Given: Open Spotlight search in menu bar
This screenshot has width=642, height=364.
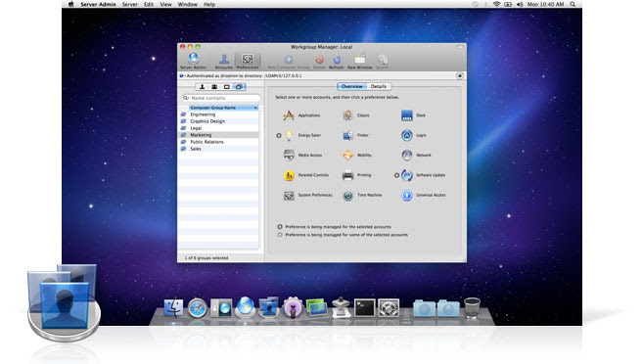Looking at the screenshot, I should click(x=573, y=4).
